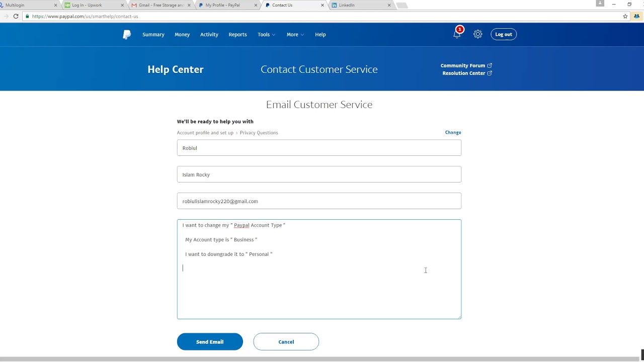644x362 pixels.
Task: Switch to Log In - Upwork tab
Action: (x=93, y=5)
